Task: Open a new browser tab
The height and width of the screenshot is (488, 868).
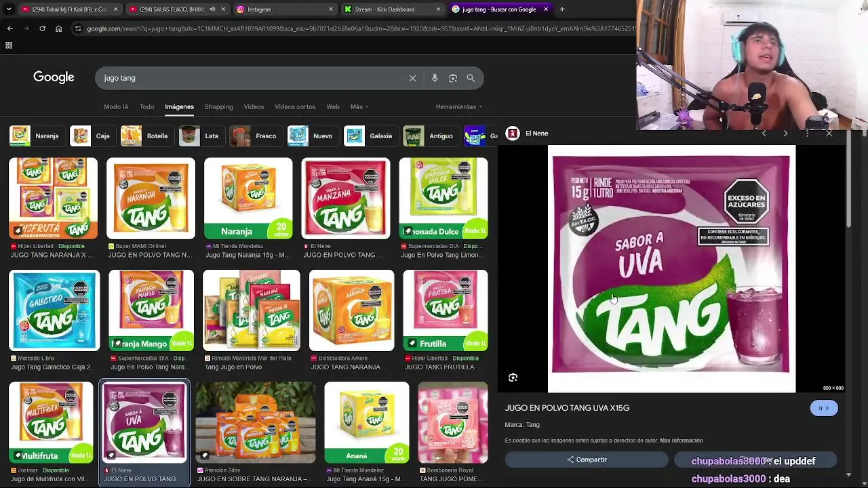Action: coord(562,9)
